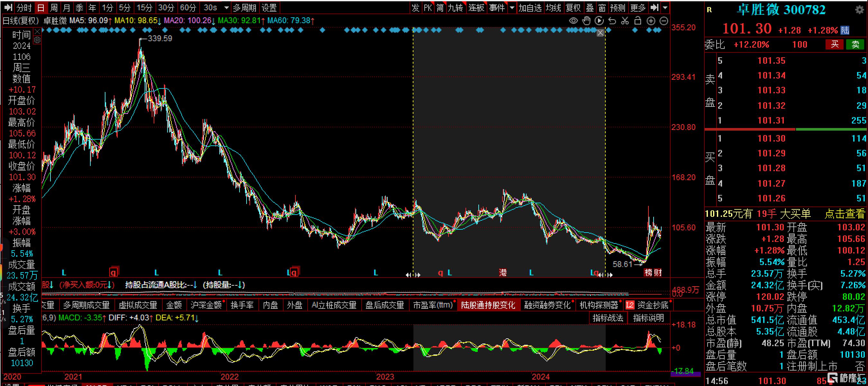868x386 pixels.
Task: Zoom out the chart with the minus icon
Action: coord(664,21)
